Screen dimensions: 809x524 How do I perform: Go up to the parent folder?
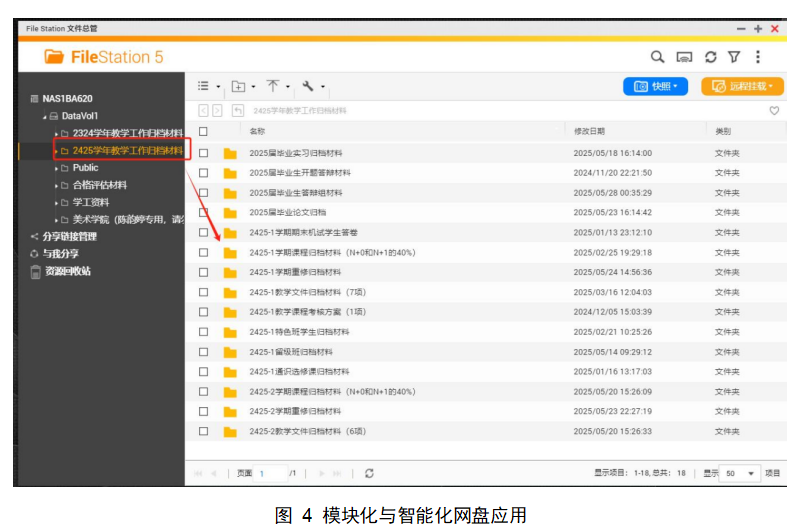[x=238, y=111]
